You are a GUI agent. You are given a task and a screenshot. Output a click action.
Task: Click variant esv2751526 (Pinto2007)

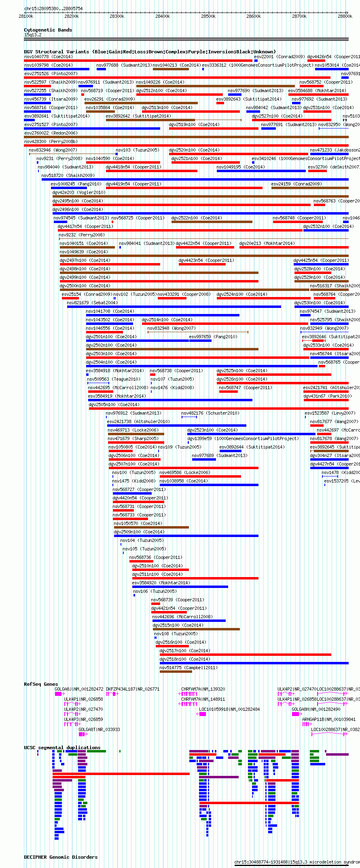pyautogui.click(x=177, y=78)
